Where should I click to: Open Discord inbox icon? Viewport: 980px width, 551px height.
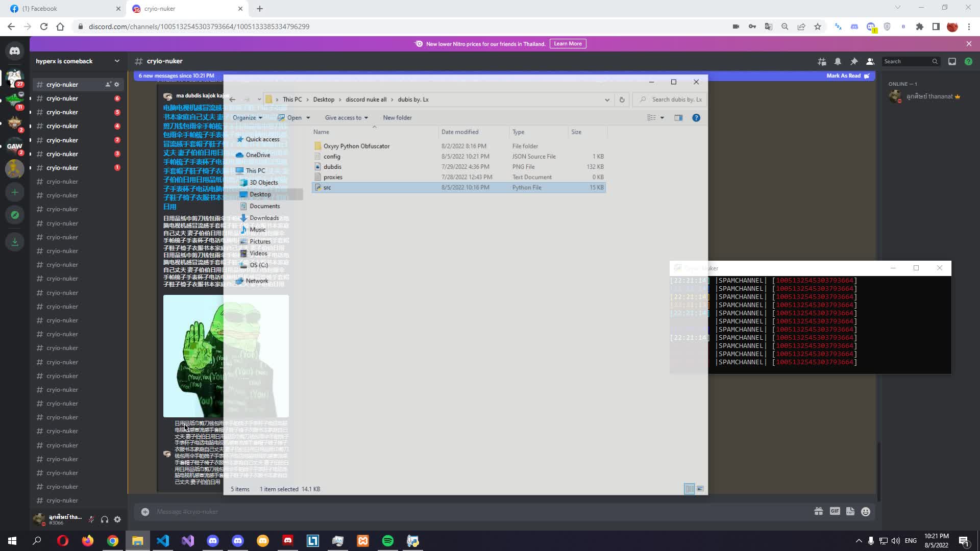(x=952, y=61)
